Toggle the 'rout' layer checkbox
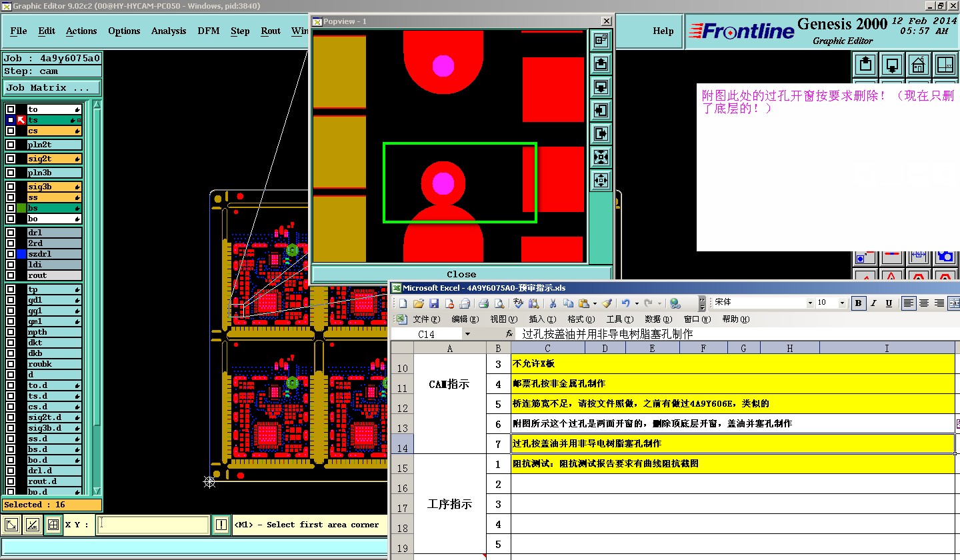Image resolution: width=960 pixels, height=560 pixels. (11, 275)
